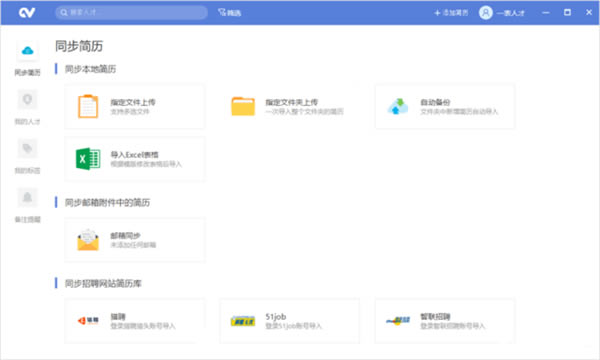Open the 筛选 filter option

point(230,13)
